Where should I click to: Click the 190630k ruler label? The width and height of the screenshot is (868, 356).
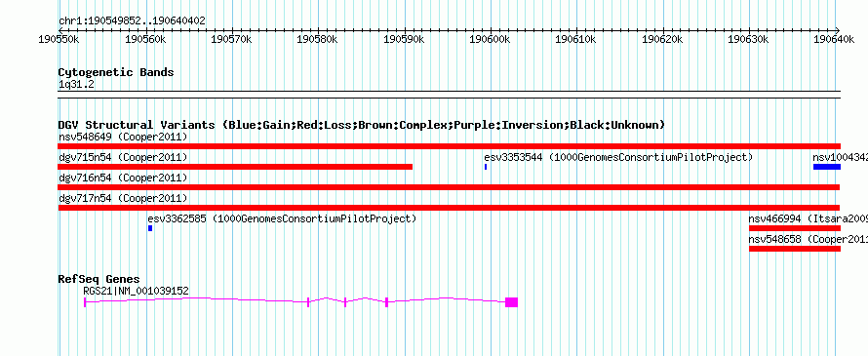(x=748, y=39)
